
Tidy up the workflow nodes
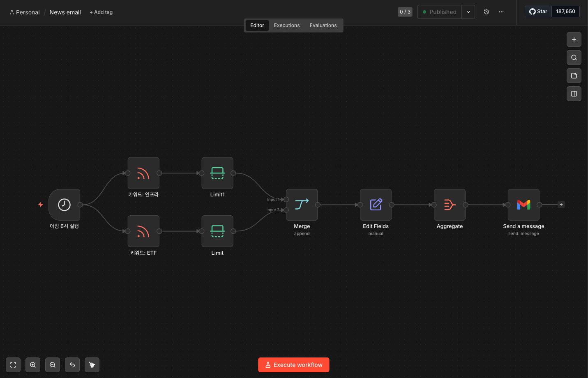click(92, 365)
